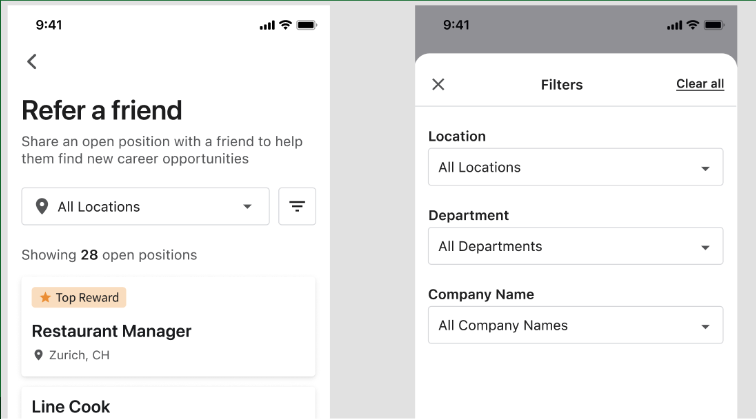The width and height of the screenshot is (756, 419).
Task: Click the pin icon beside Zurich, CH
Action: click(39, 355)
